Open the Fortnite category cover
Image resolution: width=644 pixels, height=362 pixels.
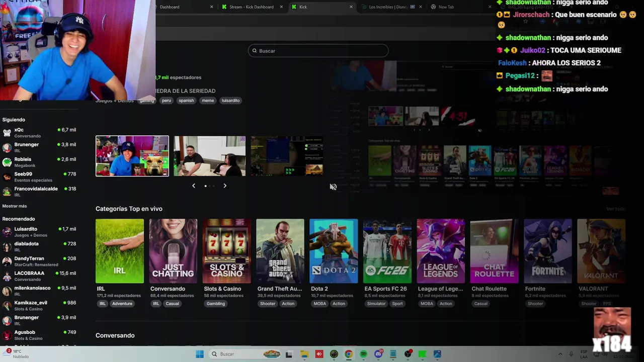point(548,251)
